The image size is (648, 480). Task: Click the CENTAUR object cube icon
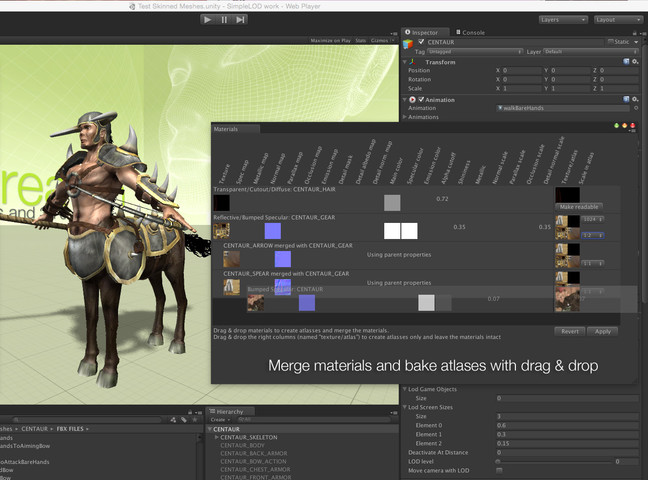[x=408, y=44]
